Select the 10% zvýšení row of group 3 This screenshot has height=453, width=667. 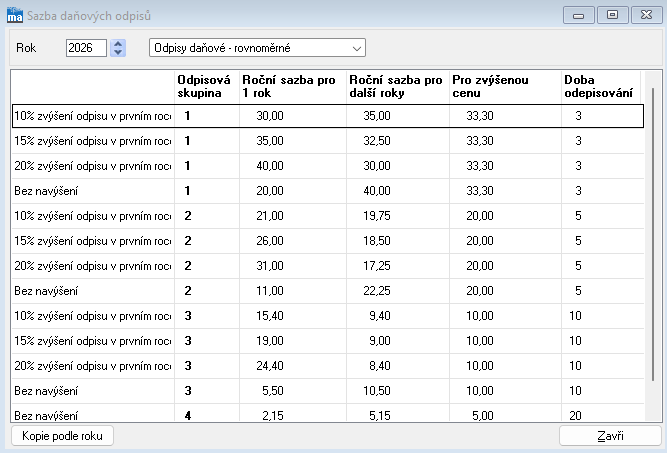(328, 316)
